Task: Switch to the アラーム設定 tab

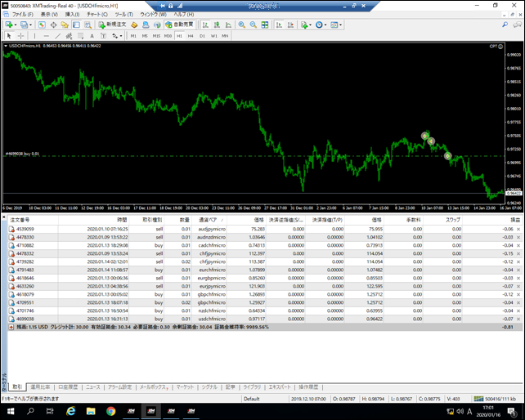Action: click(x=120, y=387)
